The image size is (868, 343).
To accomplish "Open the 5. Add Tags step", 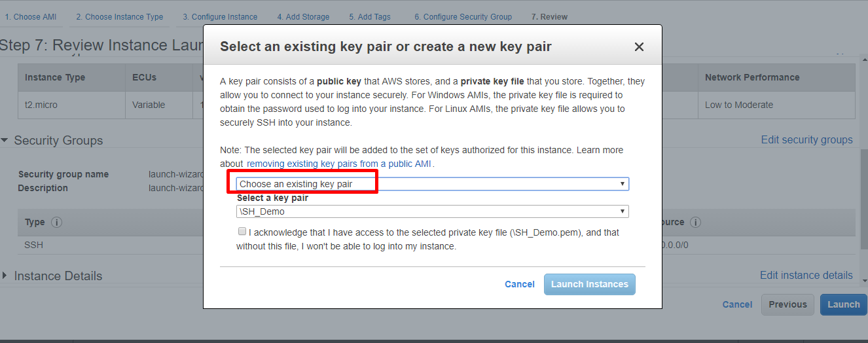I will coord(370,17).
